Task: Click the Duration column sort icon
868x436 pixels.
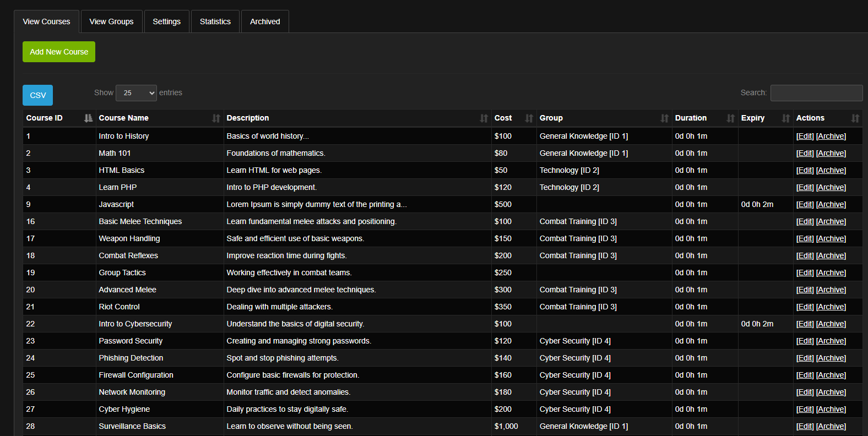Action: [730, 118]
